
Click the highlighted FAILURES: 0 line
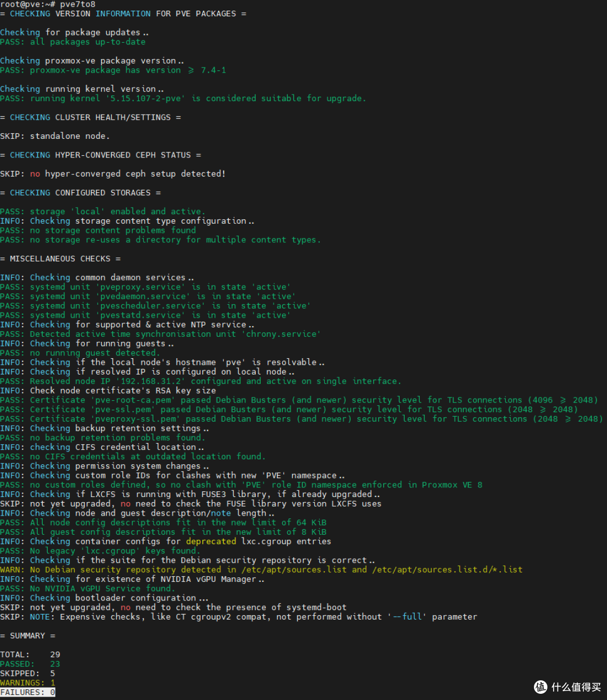pyautogui.click(x=28, y=692)
